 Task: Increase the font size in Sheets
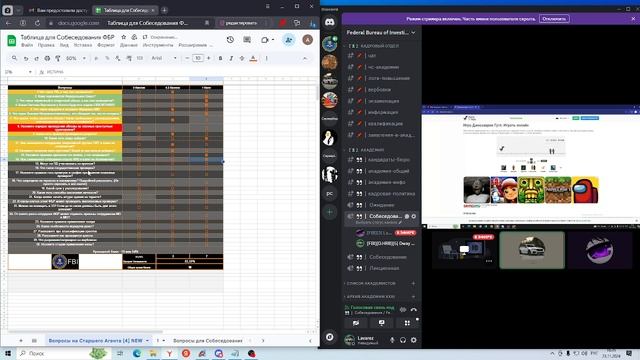pyautogui.click(x=209, y=58)
